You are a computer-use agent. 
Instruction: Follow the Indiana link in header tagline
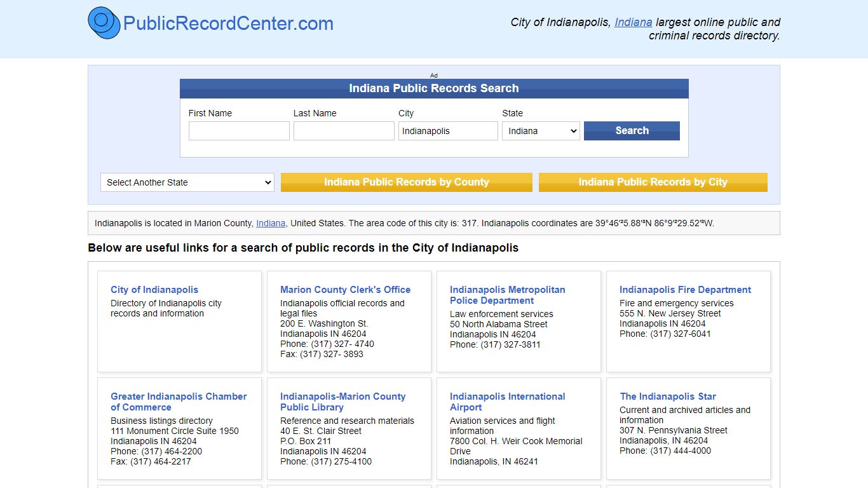tap(634, 22)
